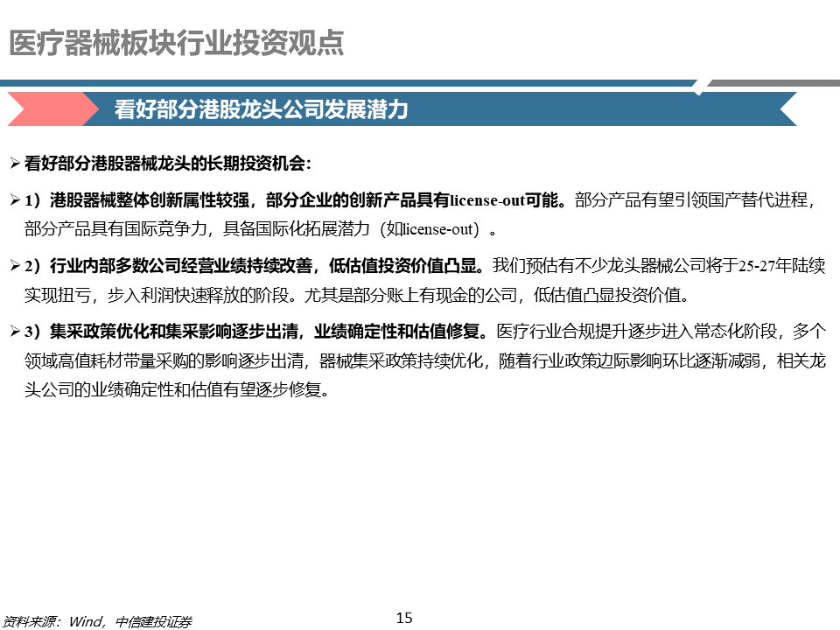
Task: Click bold text 港股器械整体创新属性较强
Action: (x=150, y=200)
